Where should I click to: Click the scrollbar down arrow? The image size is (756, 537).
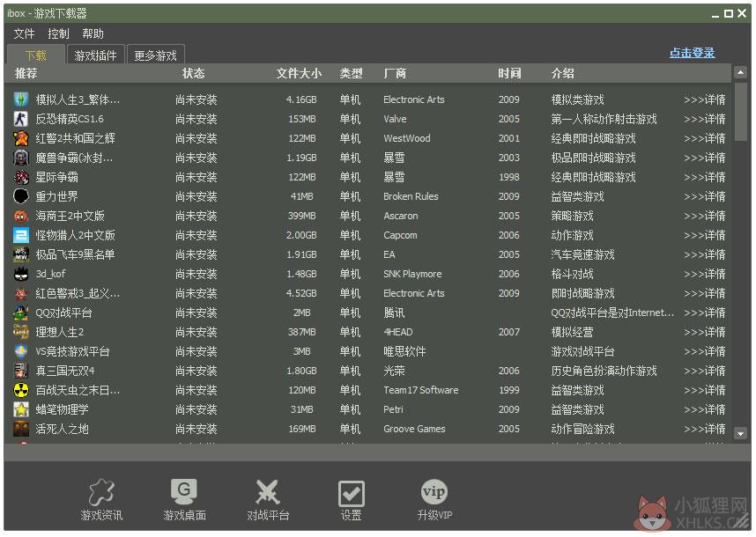click(740, 432)
